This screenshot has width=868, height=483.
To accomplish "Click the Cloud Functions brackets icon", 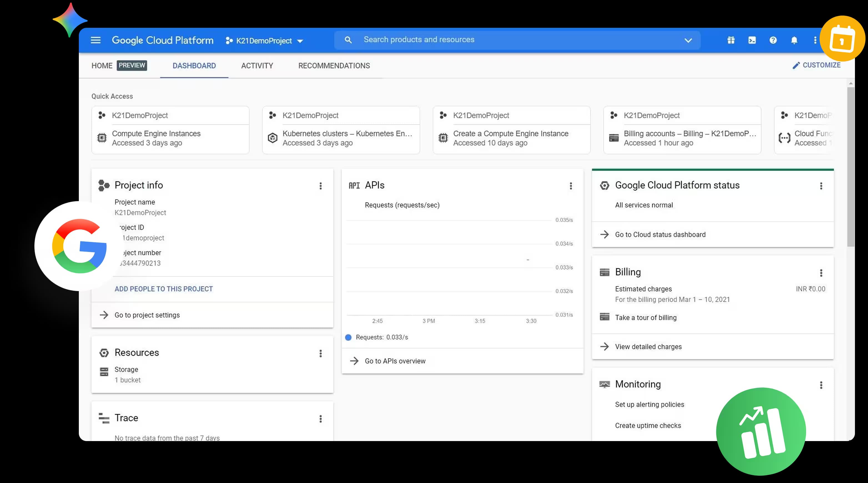I will (x=784, y=137).
